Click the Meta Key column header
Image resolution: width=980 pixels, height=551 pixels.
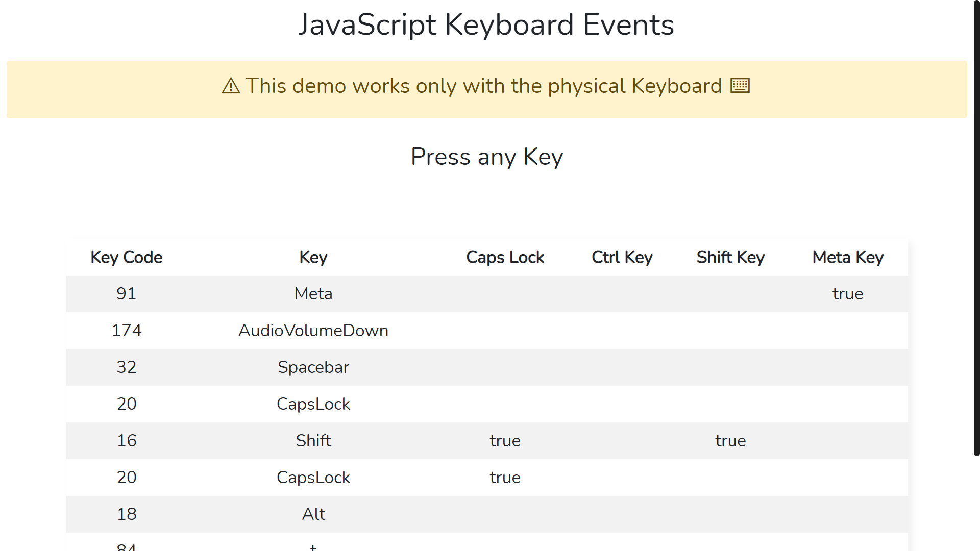coord(847,257)
